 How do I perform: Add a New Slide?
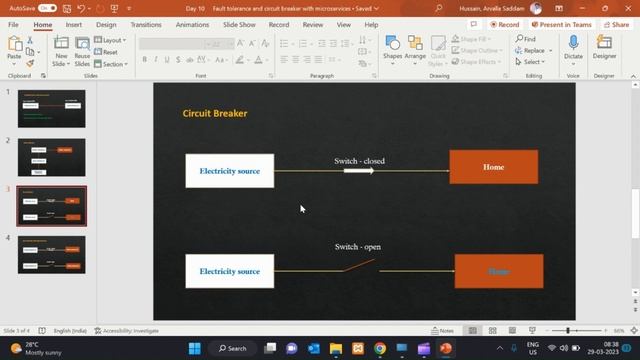(x=61, y=52)
